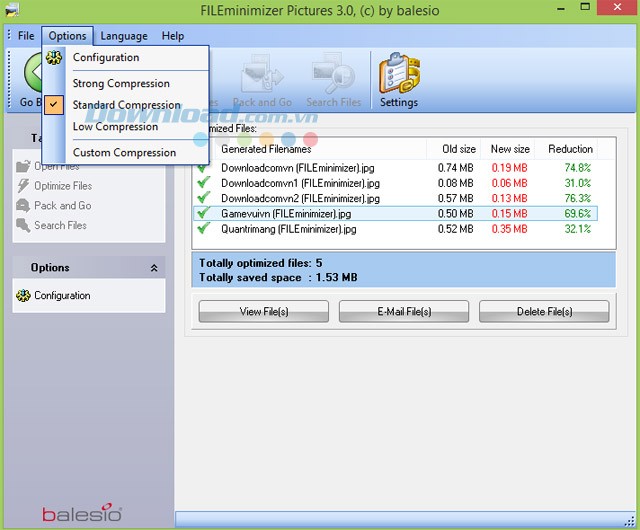Click the 0.35 MB new size value

pyautogui.click(x=509, y=229)
